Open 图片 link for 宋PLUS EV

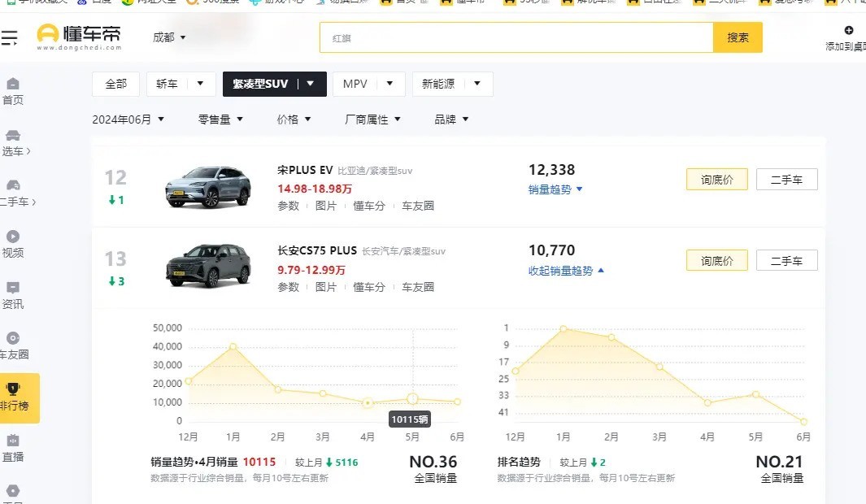pyautogui.click(x=326, y=206)
